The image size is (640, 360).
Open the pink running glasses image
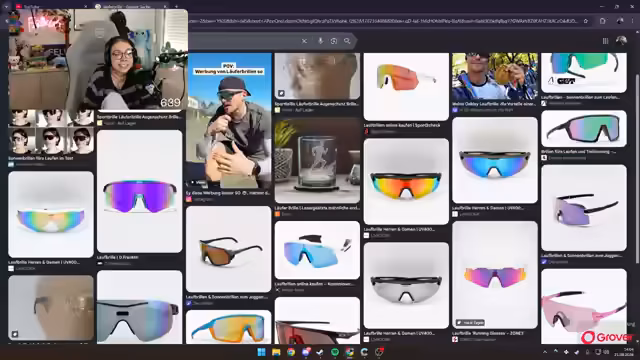(x=584, y=306)
